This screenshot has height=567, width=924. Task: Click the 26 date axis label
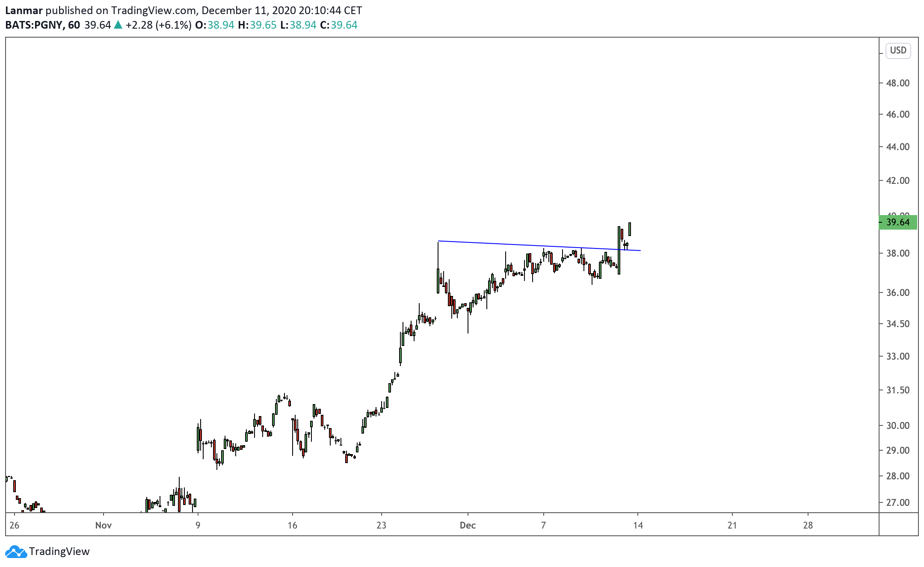15,525
